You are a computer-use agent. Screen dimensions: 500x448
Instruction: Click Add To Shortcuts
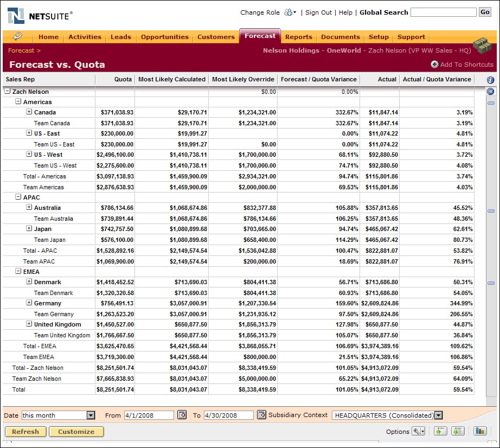pyautogui.click(x=462, y=65)
